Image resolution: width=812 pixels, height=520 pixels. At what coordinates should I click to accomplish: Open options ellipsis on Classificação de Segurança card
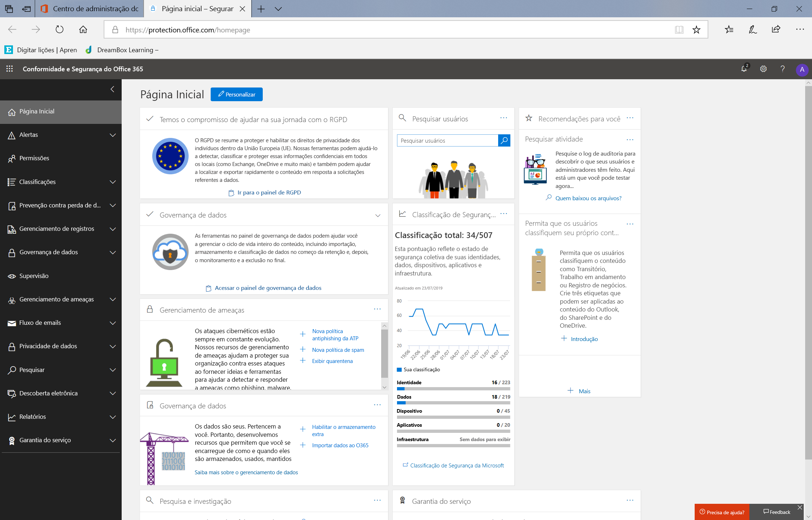504,214
